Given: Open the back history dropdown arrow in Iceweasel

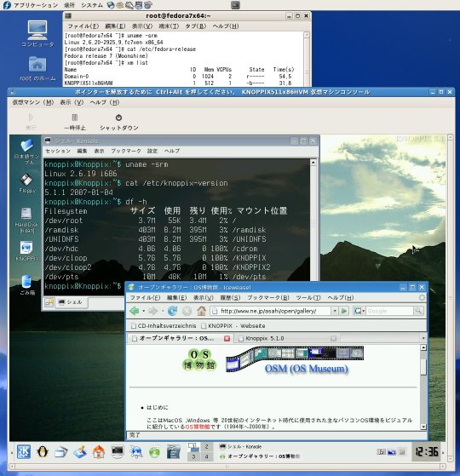Looking at the screenshot, I should tap(143, 311).
